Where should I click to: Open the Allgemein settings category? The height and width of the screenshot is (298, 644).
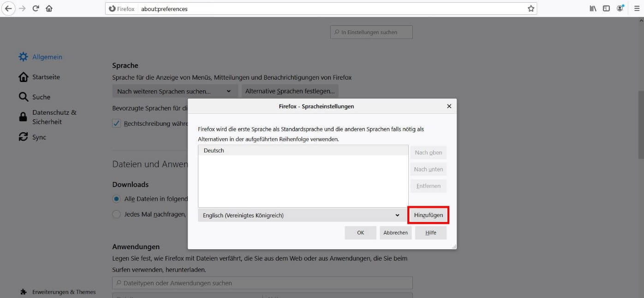tap(47, 57)
